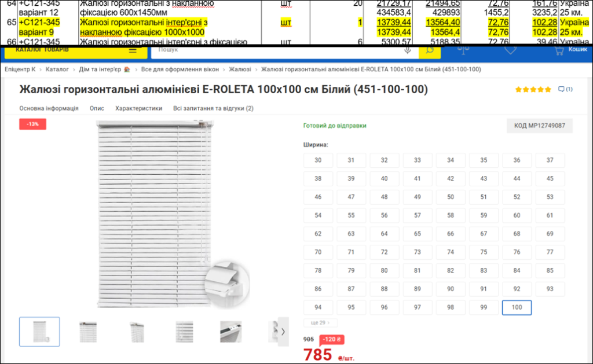593x364 pixels.
Task: Advance thumbnails with right chevron arrow
Action: [x=283, y=332]
